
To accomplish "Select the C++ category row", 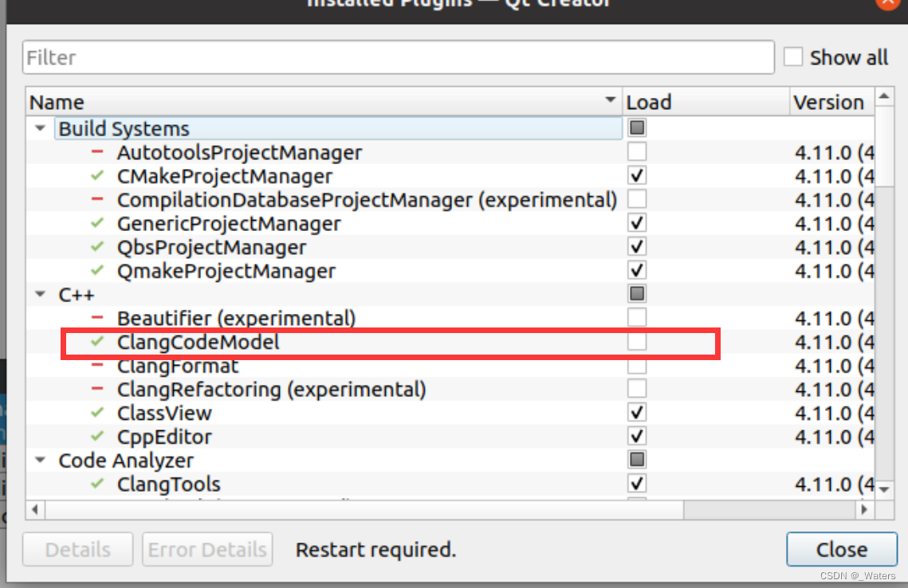I will pos(450,295).
